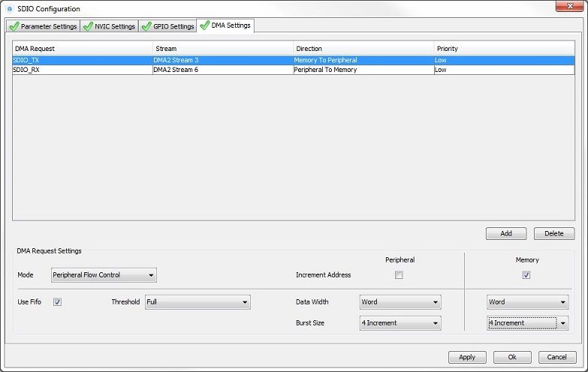
Task: Apply the DMA configuration changes
Action: [467, 357]
